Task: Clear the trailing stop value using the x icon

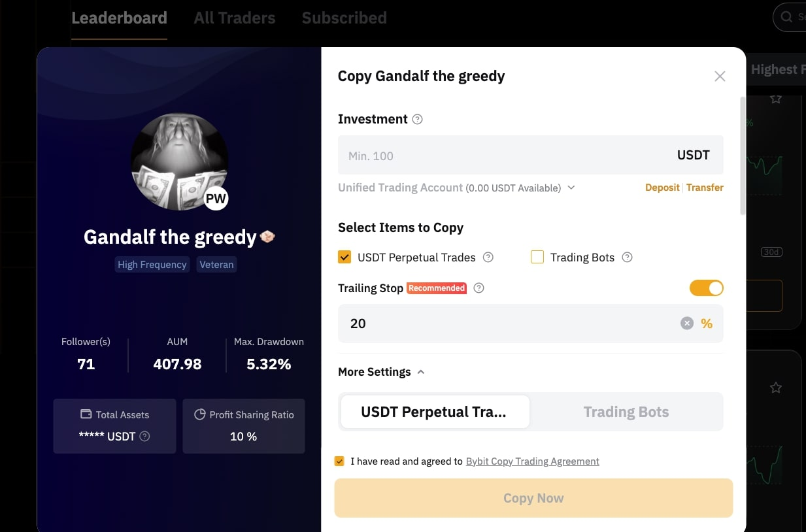Action: [686, 322]
